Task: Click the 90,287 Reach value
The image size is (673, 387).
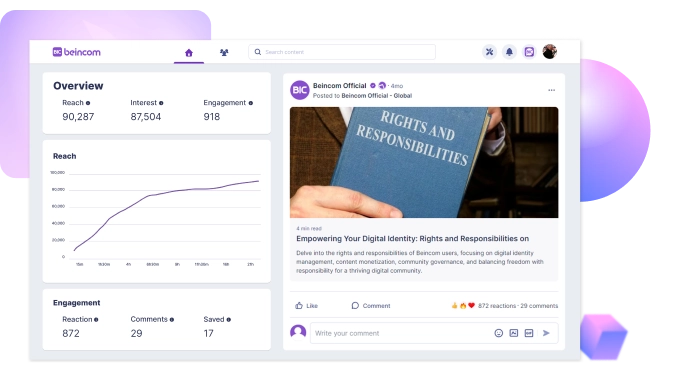Action: click(78, 117)
